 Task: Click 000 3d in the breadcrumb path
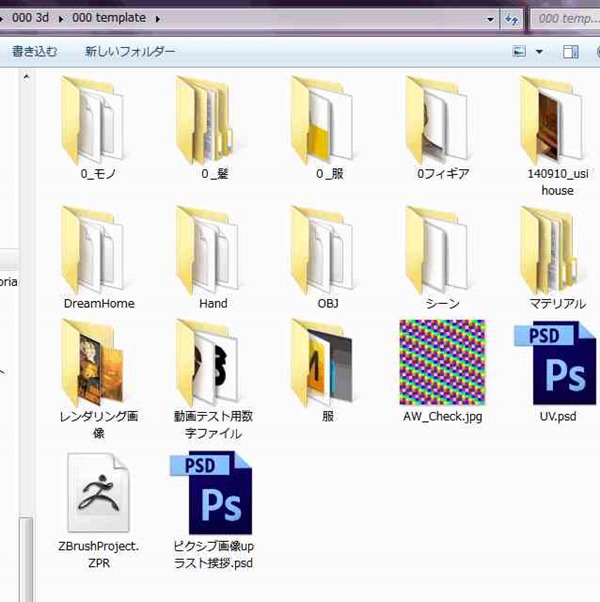point(30,19)
